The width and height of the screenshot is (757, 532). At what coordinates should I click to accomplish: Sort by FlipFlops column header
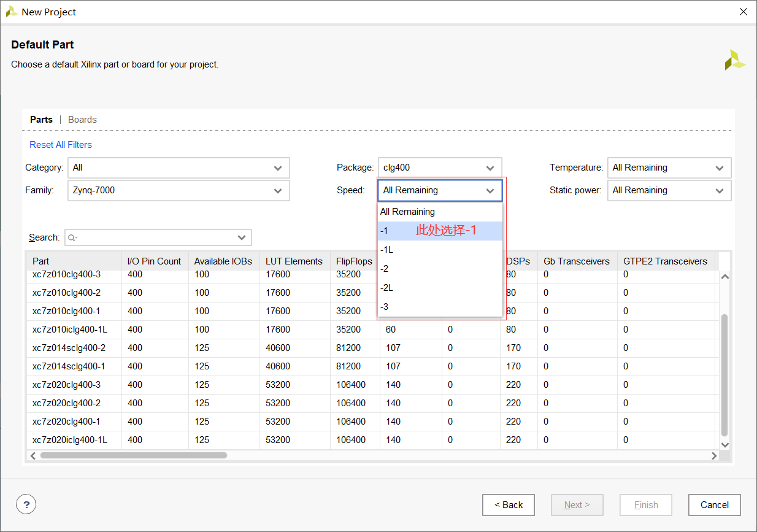pyautogui.click(x=355, y=261)
